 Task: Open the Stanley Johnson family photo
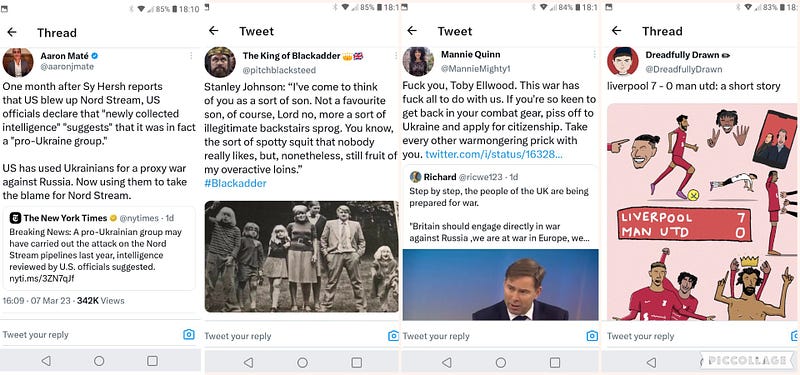point(302,256)
